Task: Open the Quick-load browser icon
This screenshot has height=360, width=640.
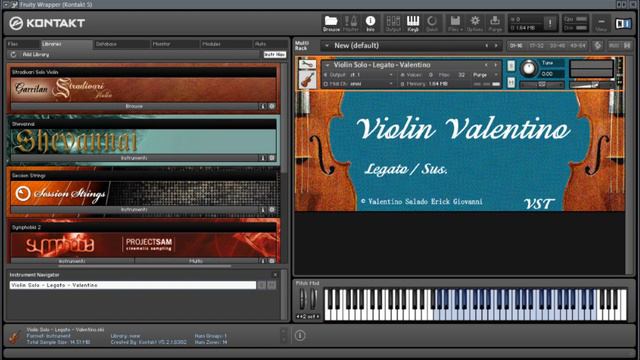Action: pyautogui.click(x=432, y=23)
